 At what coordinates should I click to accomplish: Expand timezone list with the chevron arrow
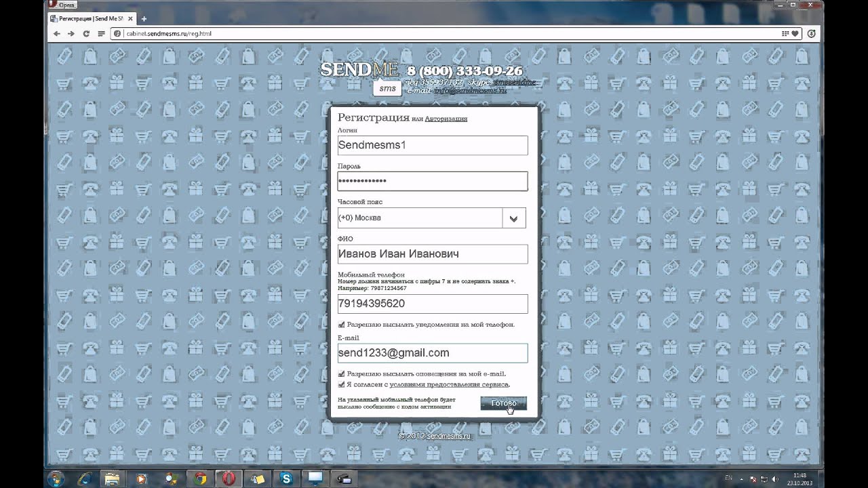(514, 218)
